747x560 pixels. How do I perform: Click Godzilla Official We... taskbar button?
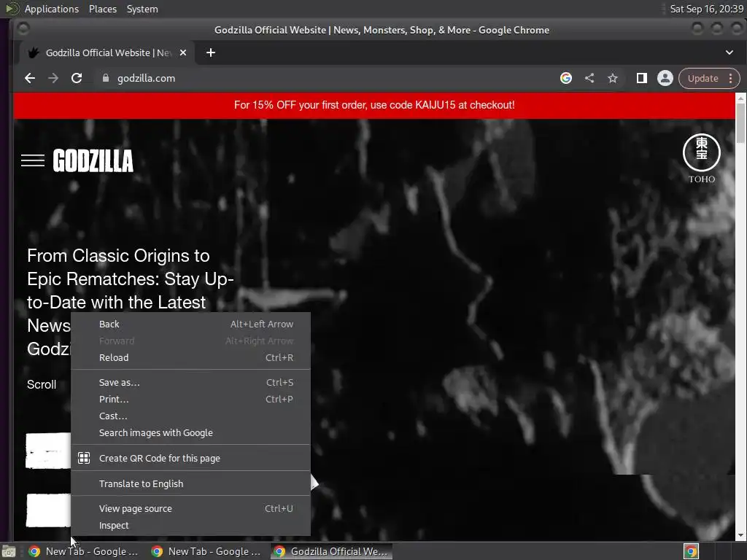332,551
